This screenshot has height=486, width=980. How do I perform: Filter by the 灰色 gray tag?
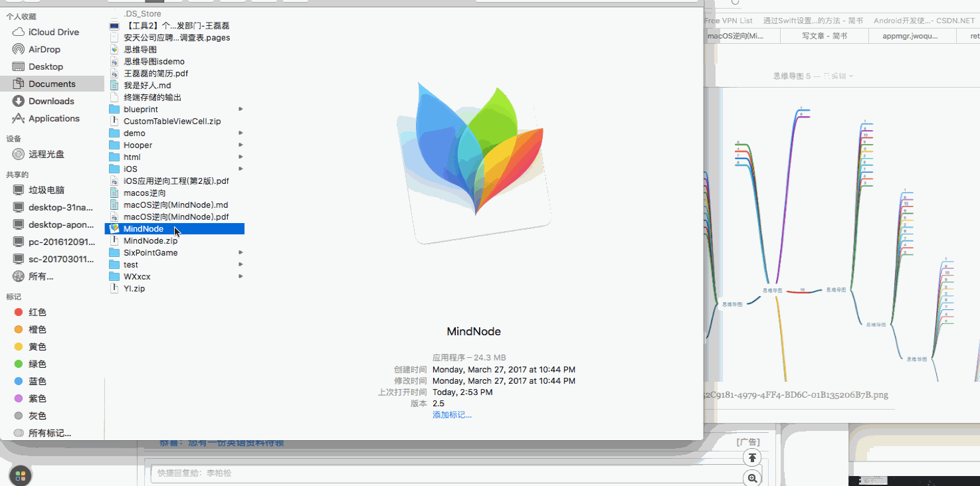click(37, 416)
